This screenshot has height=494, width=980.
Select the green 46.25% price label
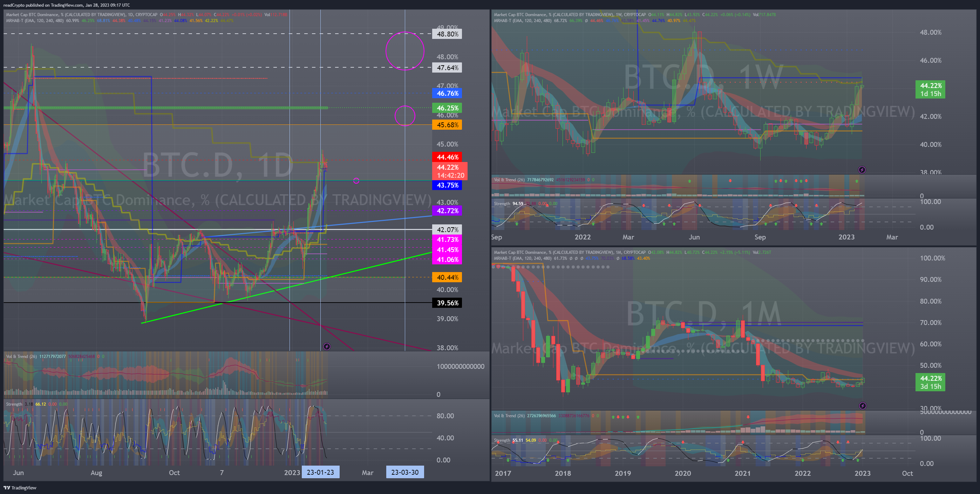447,108
